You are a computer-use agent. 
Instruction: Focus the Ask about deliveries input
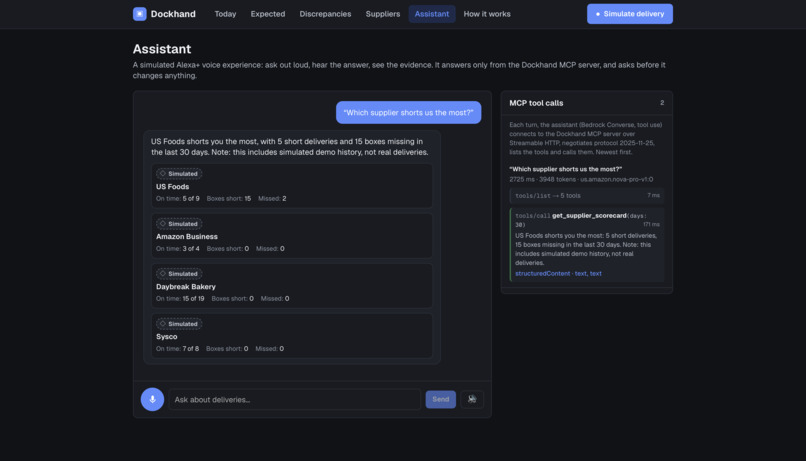click(295, 399)
